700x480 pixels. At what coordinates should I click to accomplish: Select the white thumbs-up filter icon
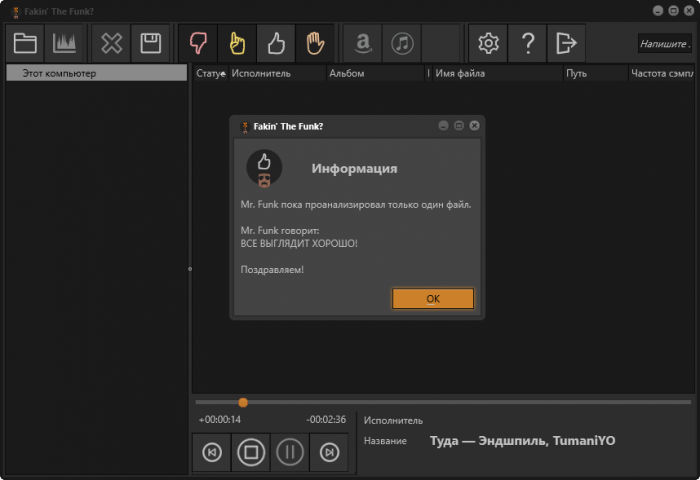(x=276, y=43)
